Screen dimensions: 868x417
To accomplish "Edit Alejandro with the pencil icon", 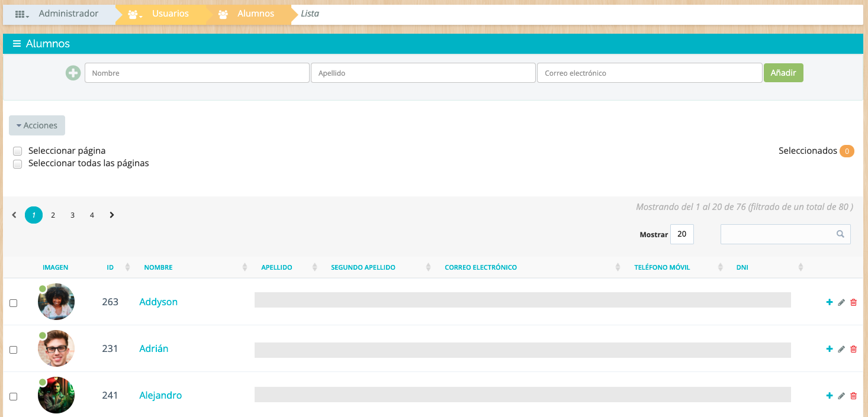I will (841, 396).
